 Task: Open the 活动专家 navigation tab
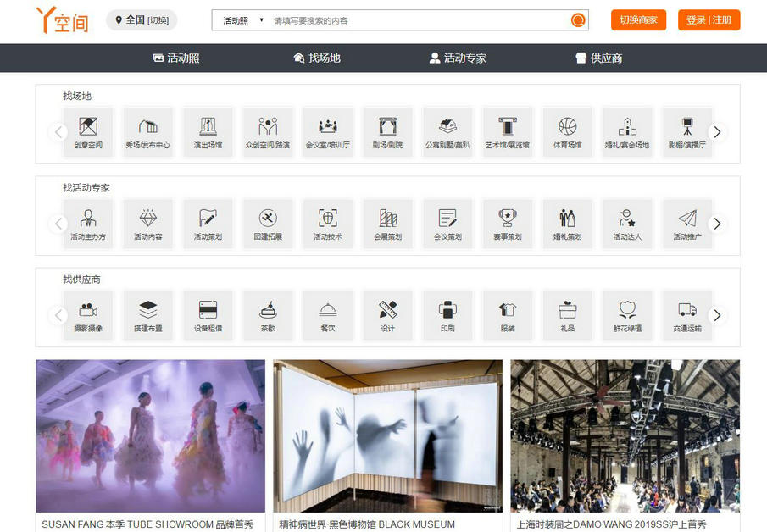point(458,58)
